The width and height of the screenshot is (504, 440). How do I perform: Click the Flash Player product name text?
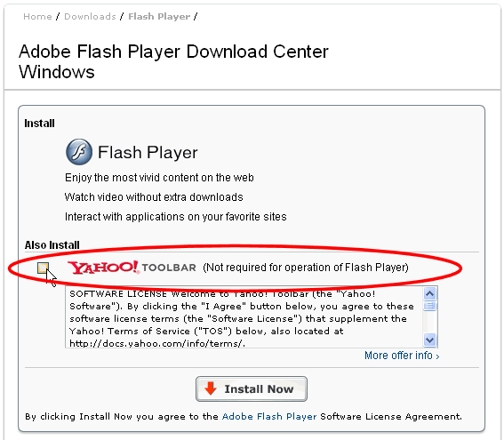(148, 152)
